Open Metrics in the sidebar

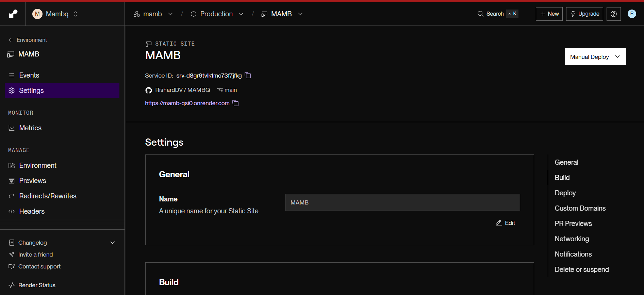point(62,128)
